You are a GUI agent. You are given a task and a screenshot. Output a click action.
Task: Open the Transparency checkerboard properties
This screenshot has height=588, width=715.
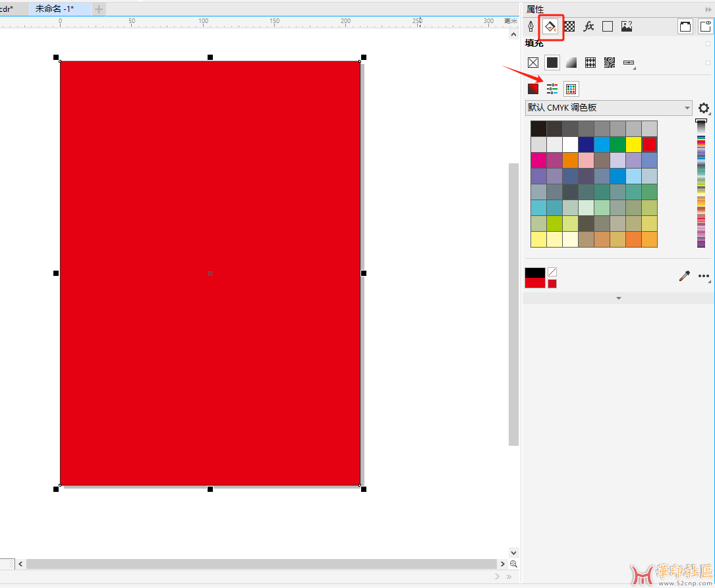point(569,26)
